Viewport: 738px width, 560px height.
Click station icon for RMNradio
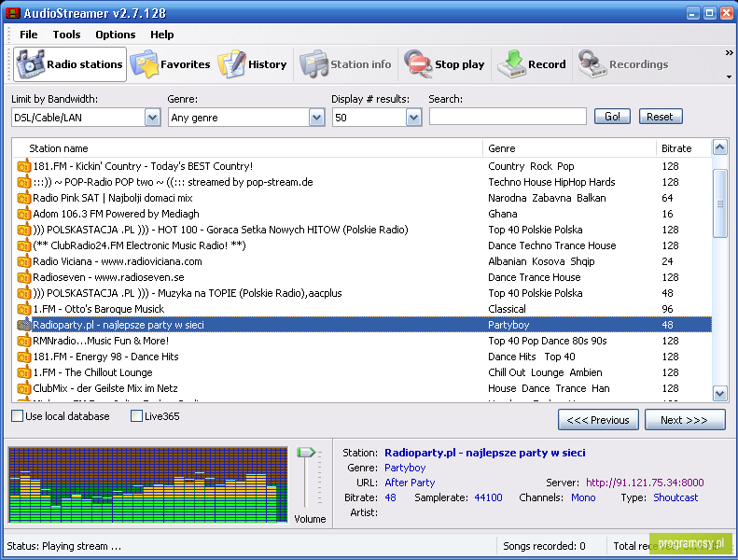click(x=23, y=341)
